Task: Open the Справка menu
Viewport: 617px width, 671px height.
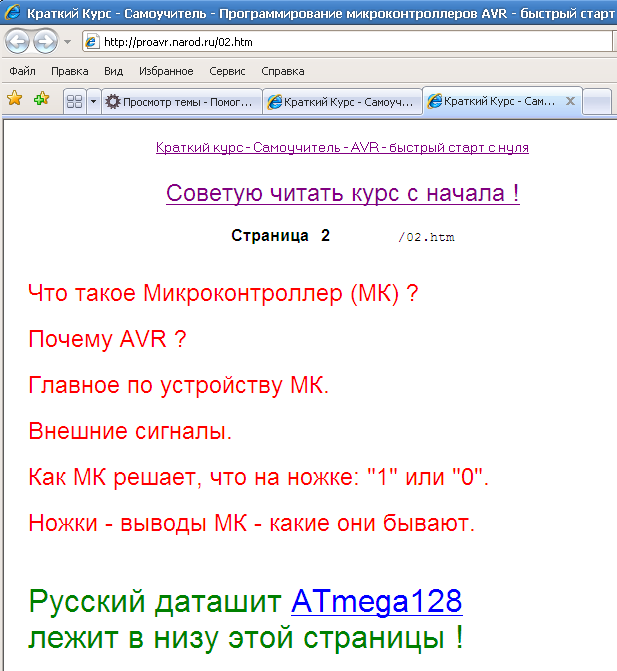Action: [283, 71]
